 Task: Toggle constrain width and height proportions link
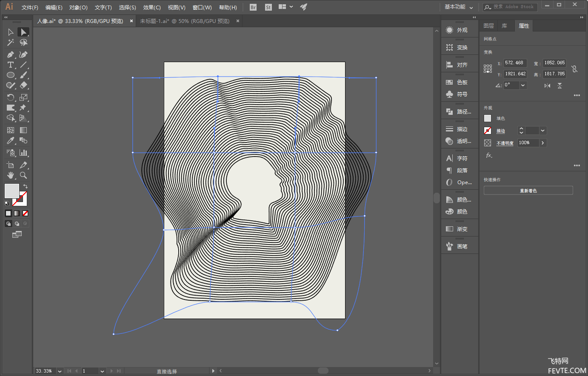click(x=574, y=68)
